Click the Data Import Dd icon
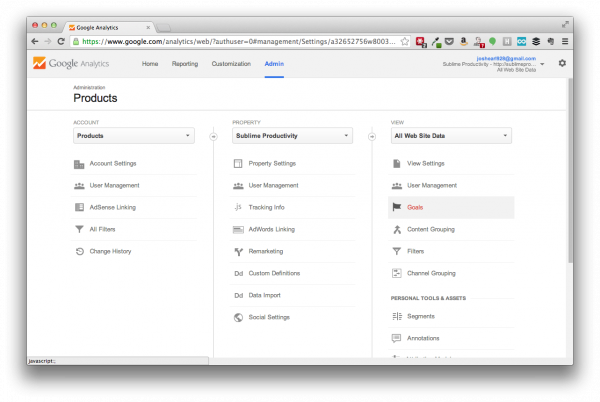Image resolution: width=600 pixels, height=402 pixels. pos(238,295)
